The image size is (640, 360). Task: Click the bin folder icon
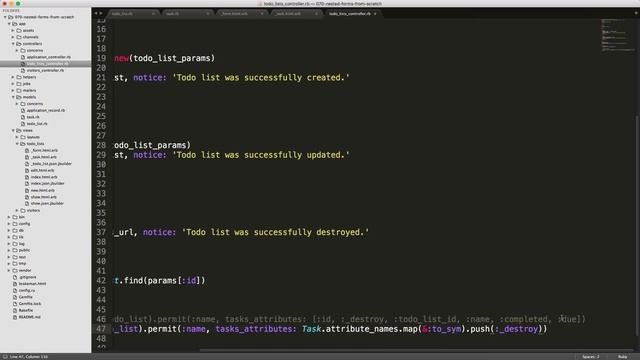coord(15,217)
